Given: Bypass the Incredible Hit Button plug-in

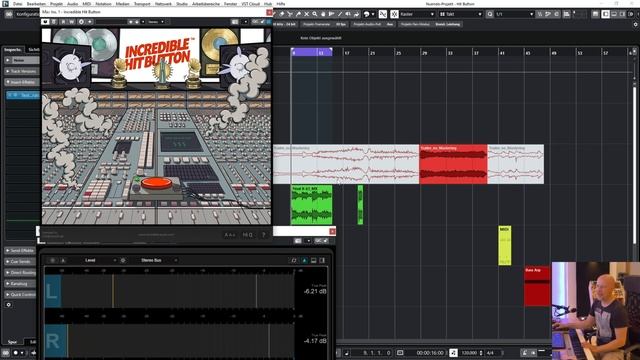Looking at the screenshot, I should (45, 22).
